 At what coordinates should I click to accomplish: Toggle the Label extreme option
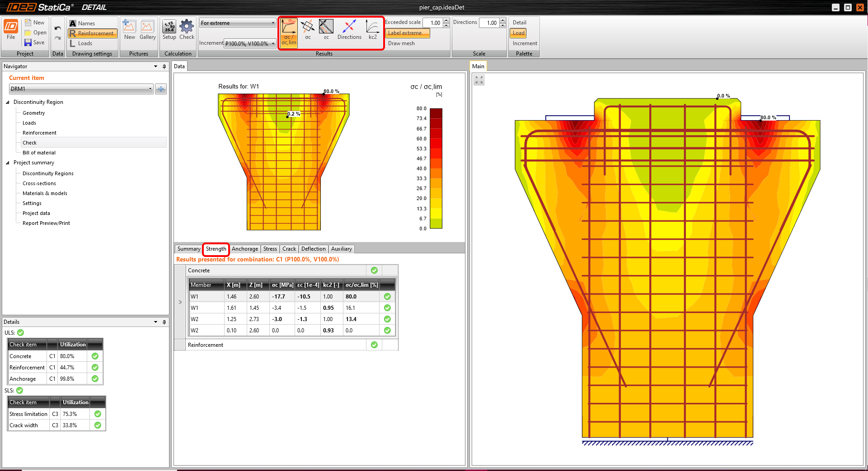[x=407, y=33]
